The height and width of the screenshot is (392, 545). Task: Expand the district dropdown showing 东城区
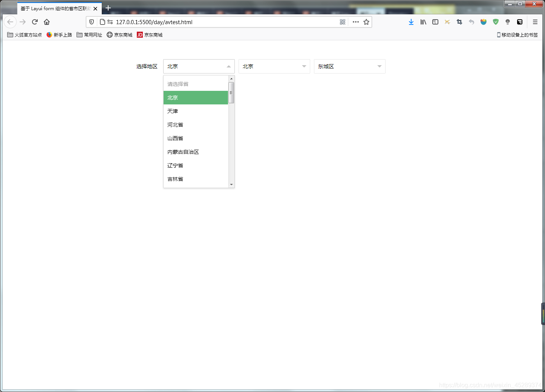point(349,66)
